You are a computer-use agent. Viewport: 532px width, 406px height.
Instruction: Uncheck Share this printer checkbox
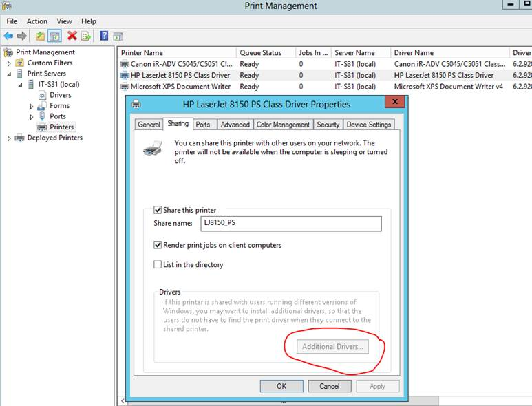158,210
